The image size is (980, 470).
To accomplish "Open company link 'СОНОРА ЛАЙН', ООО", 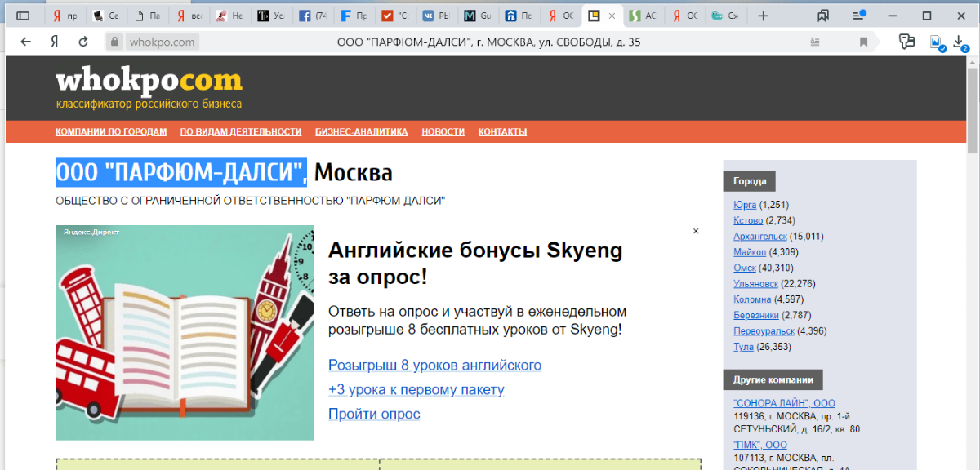I will [784, 403].
